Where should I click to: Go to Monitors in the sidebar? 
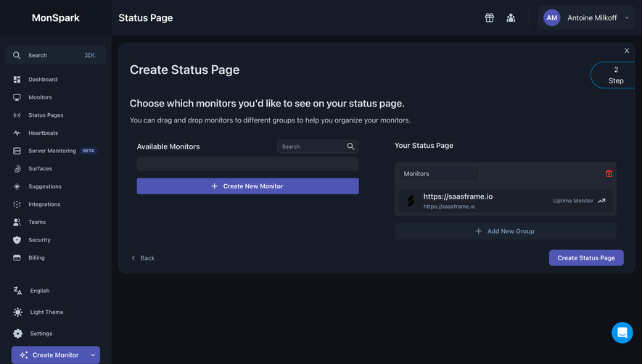[40, 97]
